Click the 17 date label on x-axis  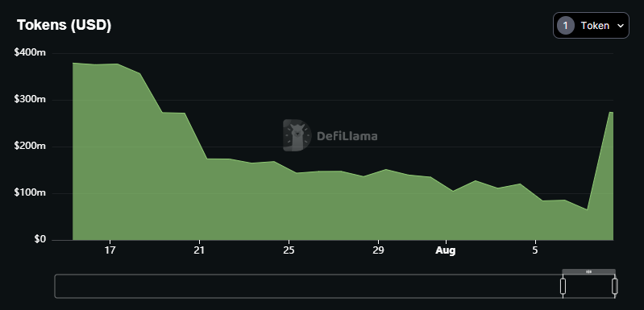[110, 250]
